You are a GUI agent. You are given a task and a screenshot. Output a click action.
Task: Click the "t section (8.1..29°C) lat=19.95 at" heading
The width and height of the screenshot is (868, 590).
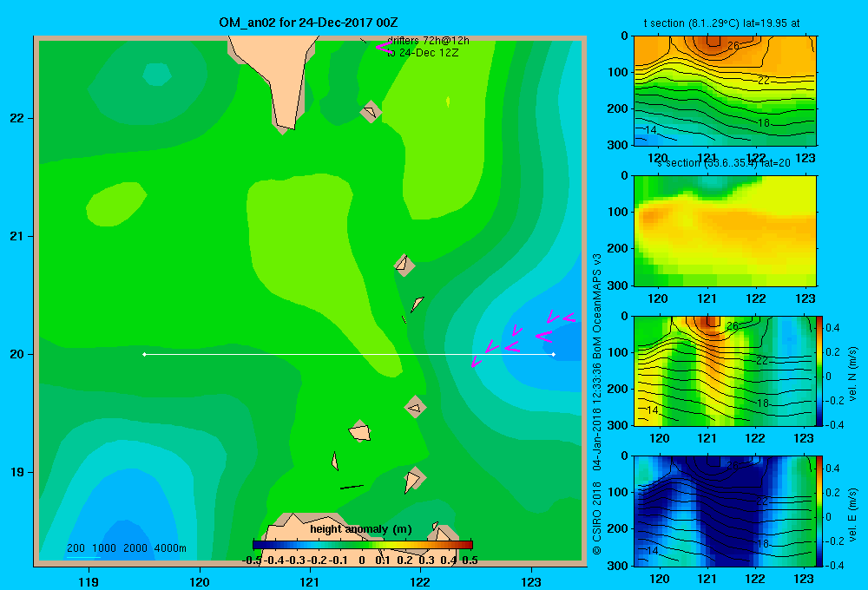[721, 23]
